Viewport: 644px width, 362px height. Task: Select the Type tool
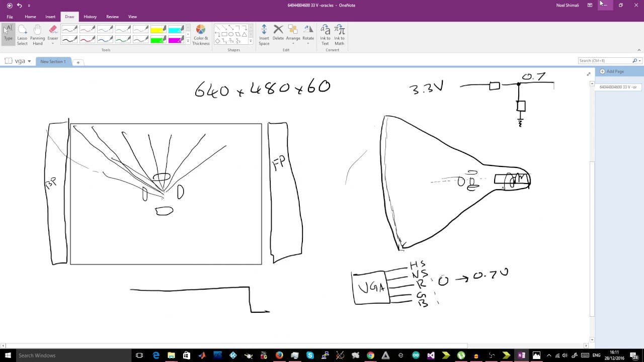[8, 34]
